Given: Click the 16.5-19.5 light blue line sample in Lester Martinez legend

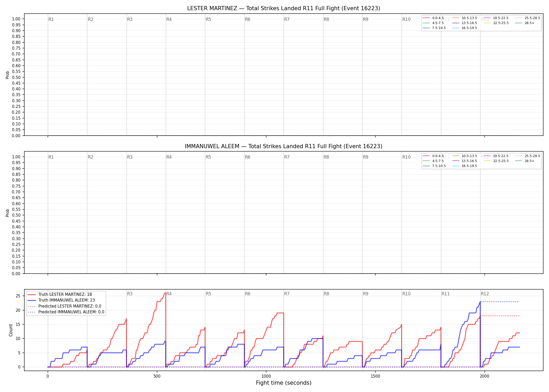Looking at the screenshot, I should point(456,28).
